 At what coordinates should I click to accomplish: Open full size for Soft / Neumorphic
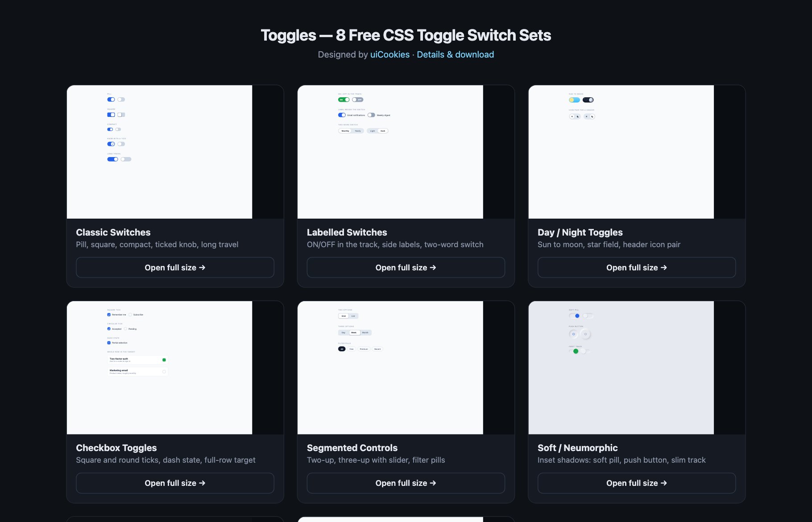636,483
